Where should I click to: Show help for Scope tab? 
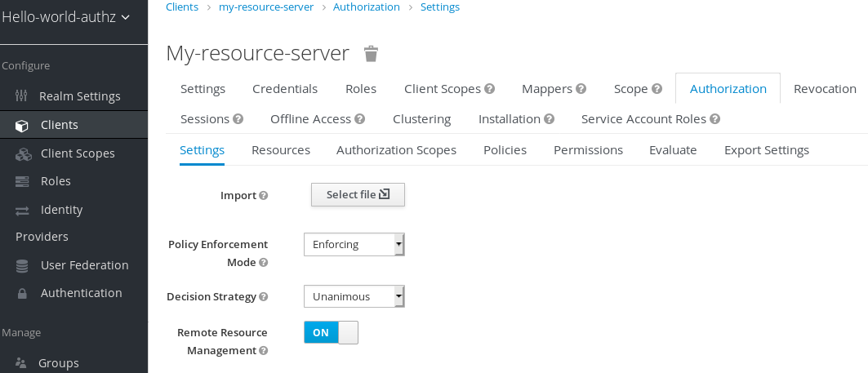point(657,88)
